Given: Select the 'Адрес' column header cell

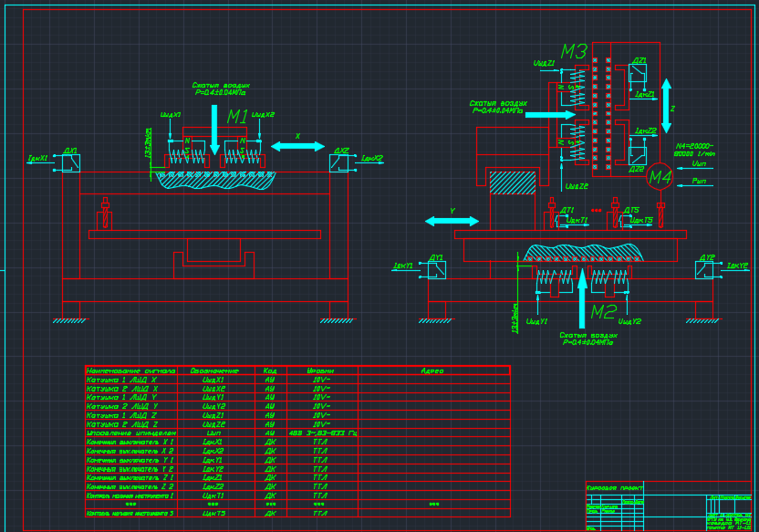Looking at the screenshot, I should point(432,370).
